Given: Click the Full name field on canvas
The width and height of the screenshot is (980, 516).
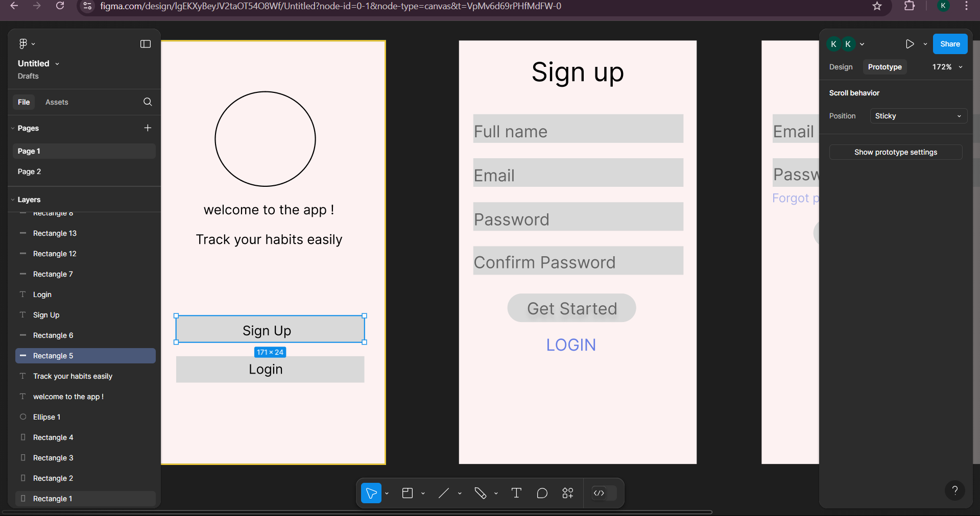Looking at the screenshot, I should [x=578, y=129].
